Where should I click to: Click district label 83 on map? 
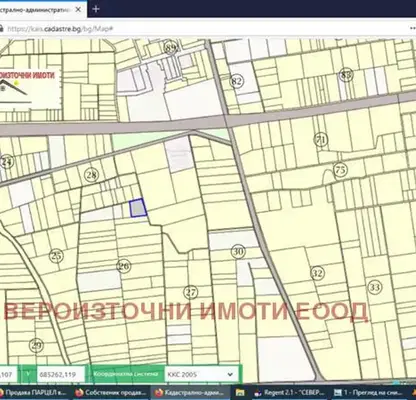tap(346, 75)
